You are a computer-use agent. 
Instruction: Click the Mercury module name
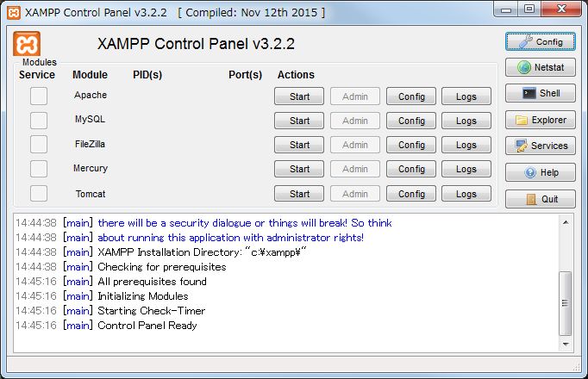(x=91, y=169)
